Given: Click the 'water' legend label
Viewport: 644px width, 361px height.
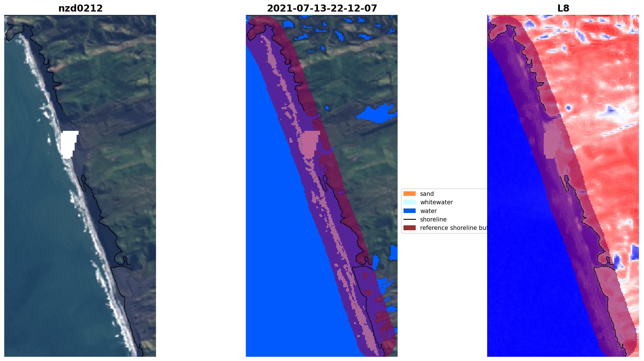Looking at the screenshot, I should coord(428,211).
